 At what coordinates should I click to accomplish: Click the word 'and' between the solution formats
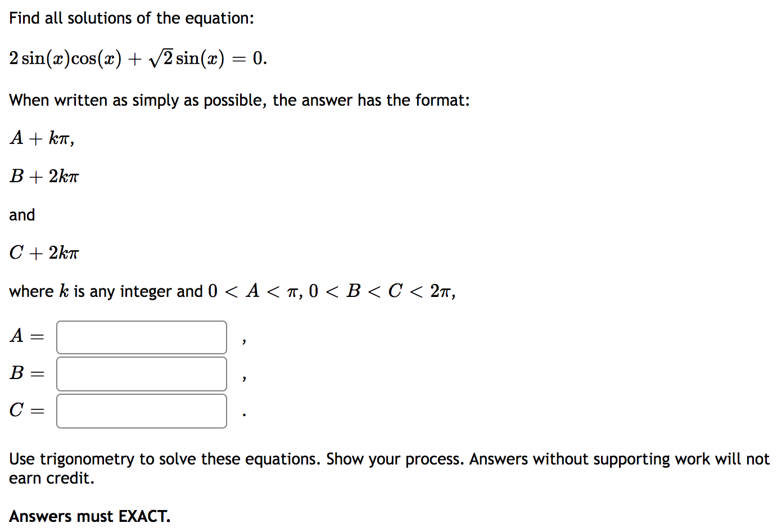coord(21,214)
